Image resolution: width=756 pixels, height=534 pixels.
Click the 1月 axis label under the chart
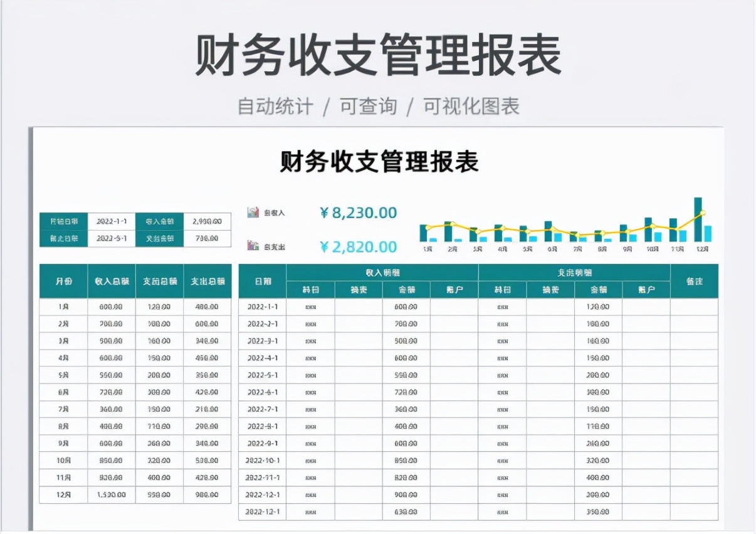coord(427,248)
